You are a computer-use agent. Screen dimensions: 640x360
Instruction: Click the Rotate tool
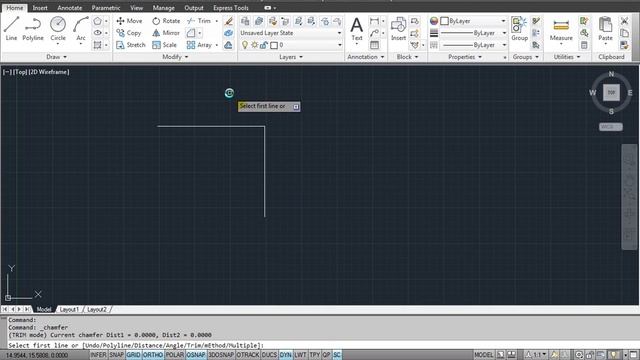(x=166, y=21)
